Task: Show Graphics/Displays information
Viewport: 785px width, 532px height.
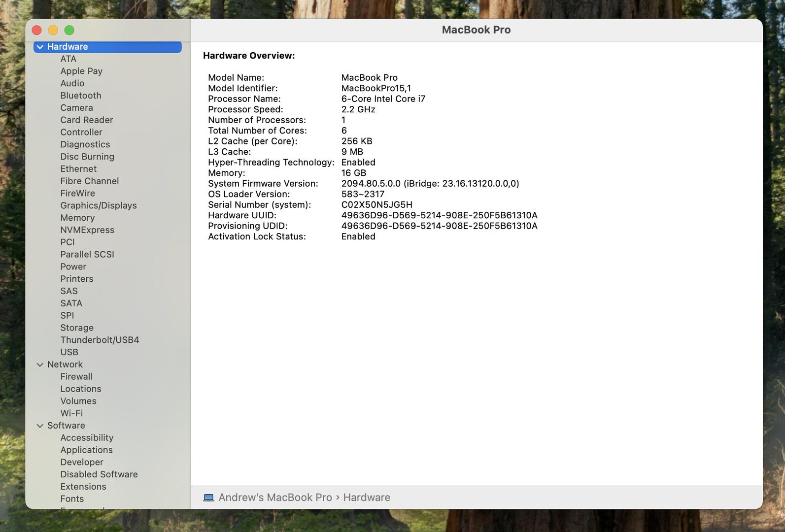Action: 99,205
